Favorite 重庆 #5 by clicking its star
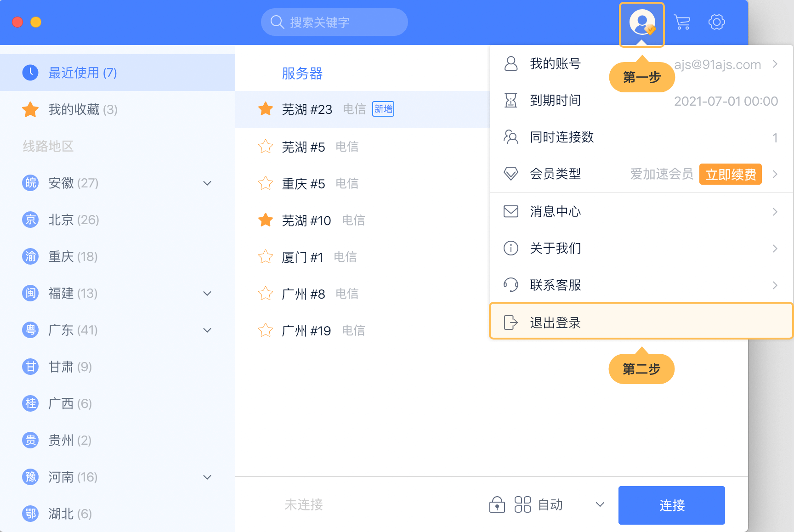The height and width of the screenshot is (532, 794). click(x=266, y=183)
